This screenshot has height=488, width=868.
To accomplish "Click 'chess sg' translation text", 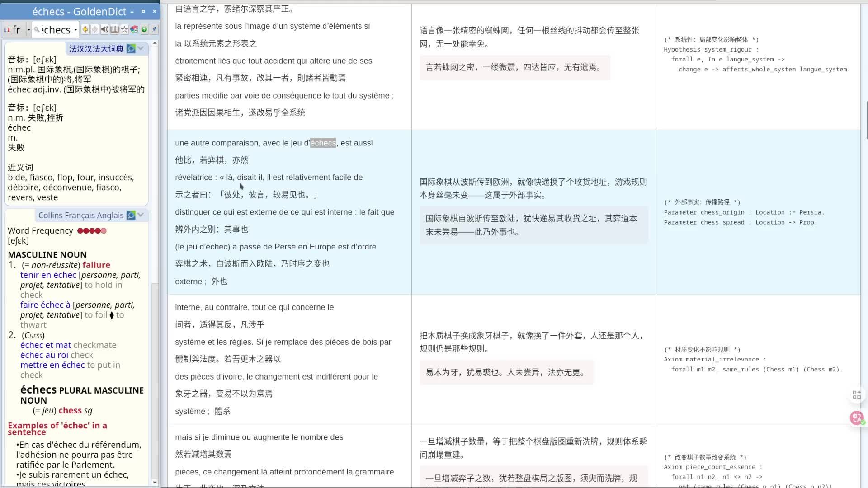I will point(75,410).
